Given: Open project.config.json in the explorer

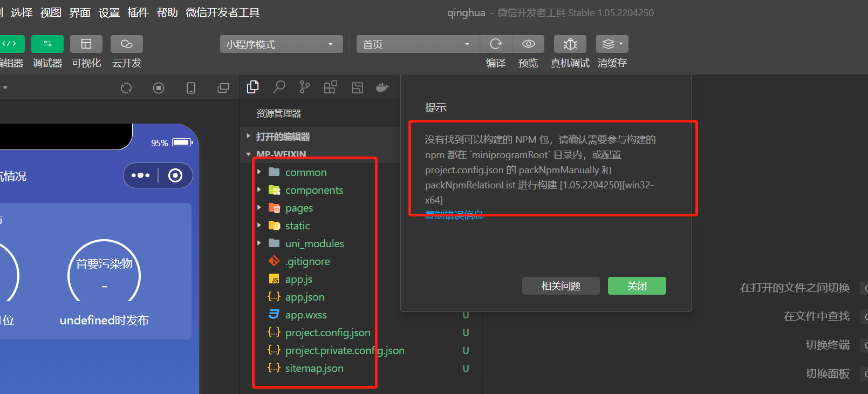Looking at the screenshot, I should tap(327, 332).
